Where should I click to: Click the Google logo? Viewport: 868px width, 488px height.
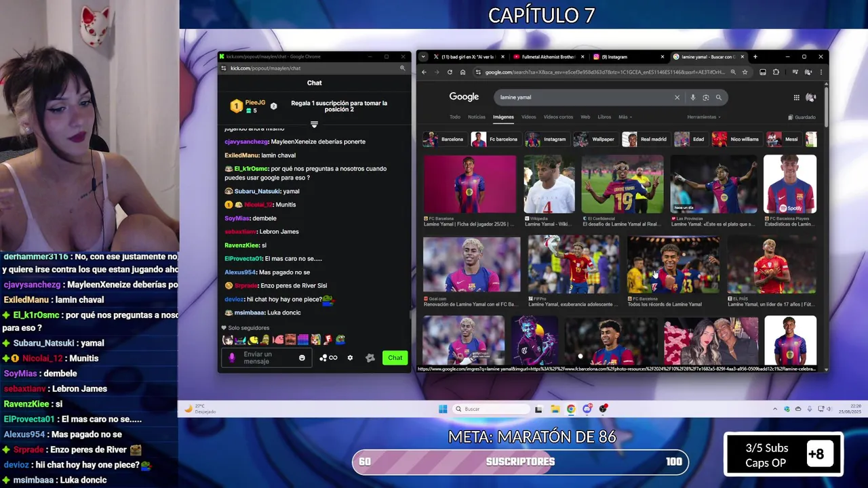[x=464, y=97]
